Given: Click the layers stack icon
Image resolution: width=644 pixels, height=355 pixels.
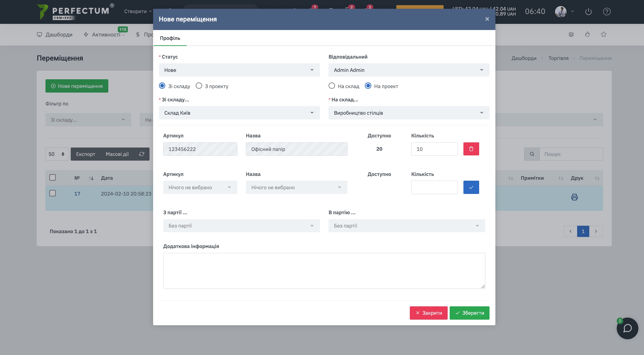Looking at the screenshot, I should [571, 34].
